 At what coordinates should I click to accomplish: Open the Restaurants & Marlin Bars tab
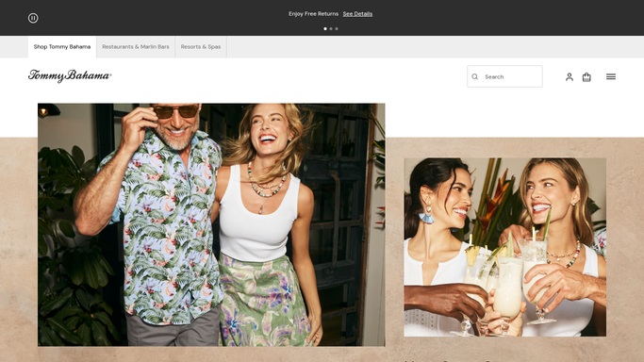point(136,47)
